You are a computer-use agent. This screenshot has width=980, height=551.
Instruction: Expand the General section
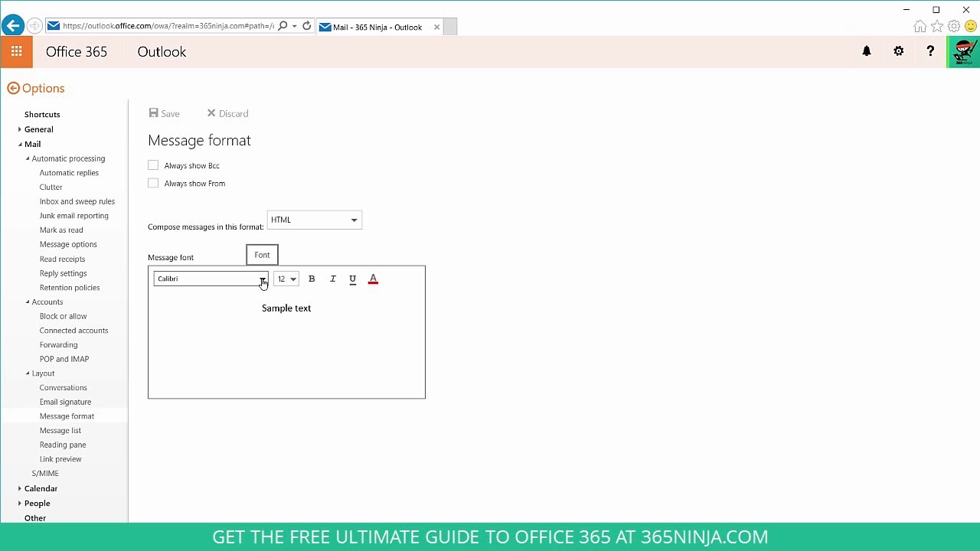20,129
